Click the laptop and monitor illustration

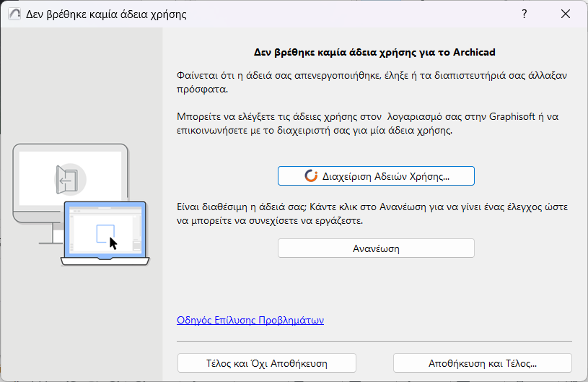coord(81,205)
